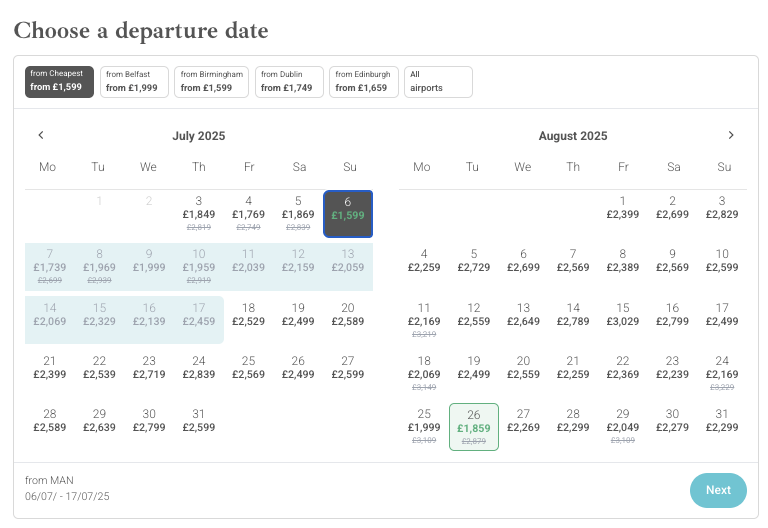Pick 29 August priced £2,049
The image size is (768, 528).
623,427
